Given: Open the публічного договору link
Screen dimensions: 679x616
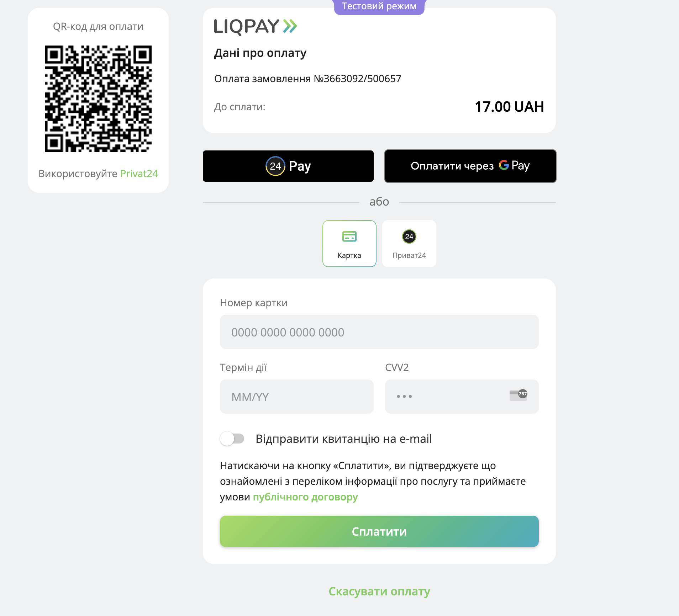Looking at the screenshot, I should (305, 497).
